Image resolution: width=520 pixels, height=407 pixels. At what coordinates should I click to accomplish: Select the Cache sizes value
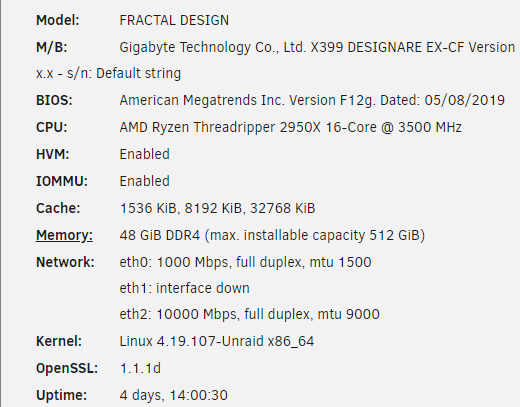tap(217, 208)
